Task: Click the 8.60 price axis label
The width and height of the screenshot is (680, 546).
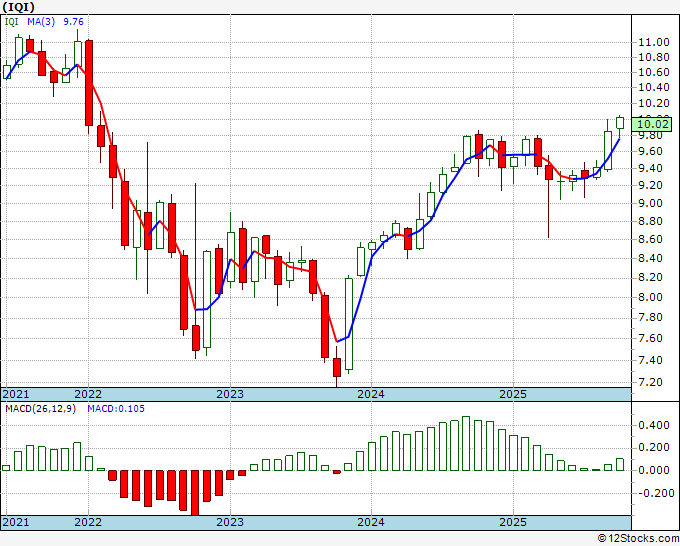Action: tap(650, 239)
